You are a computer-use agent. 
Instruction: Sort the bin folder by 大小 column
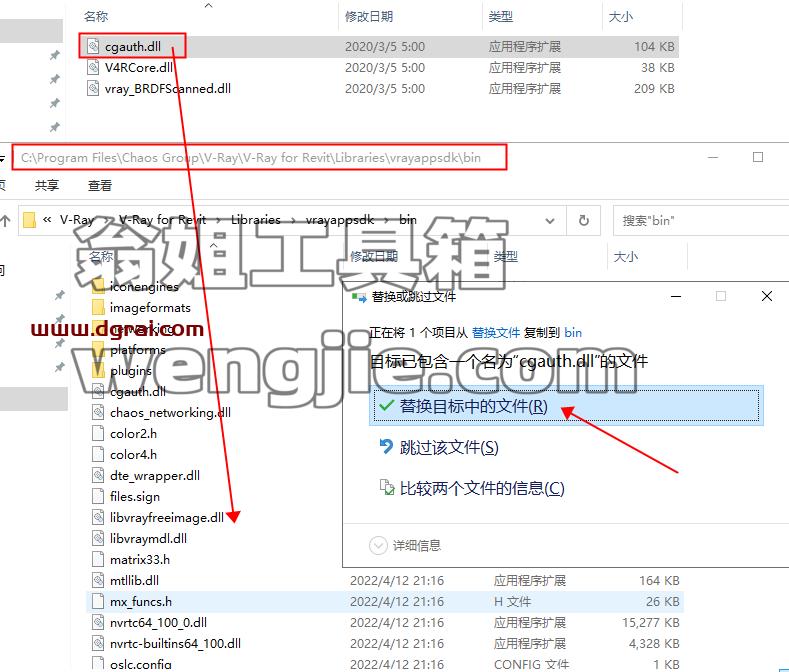point(625,257)
